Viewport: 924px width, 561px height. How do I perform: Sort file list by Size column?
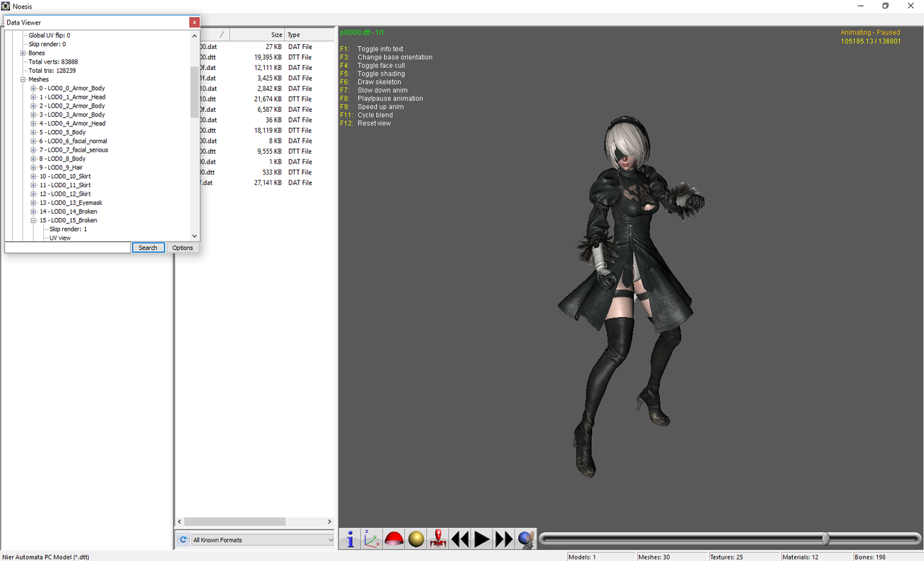point(258,35)
